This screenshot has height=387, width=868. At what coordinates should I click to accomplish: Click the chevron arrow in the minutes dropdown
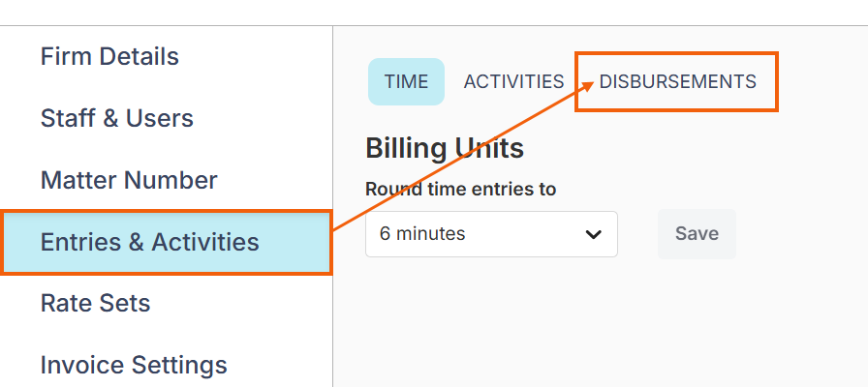pyautogui.click(x=594, y=234)
